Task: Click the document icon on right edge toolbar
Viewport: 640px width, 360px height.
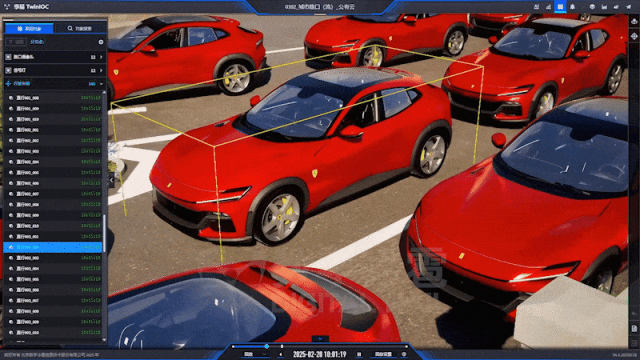Action: coord(634,329)
